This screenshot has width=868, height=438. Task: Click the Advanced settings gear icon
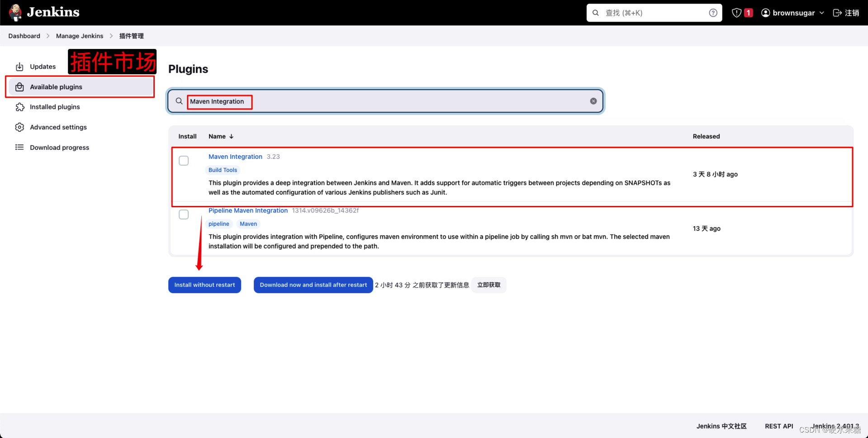tap(19, 127)
